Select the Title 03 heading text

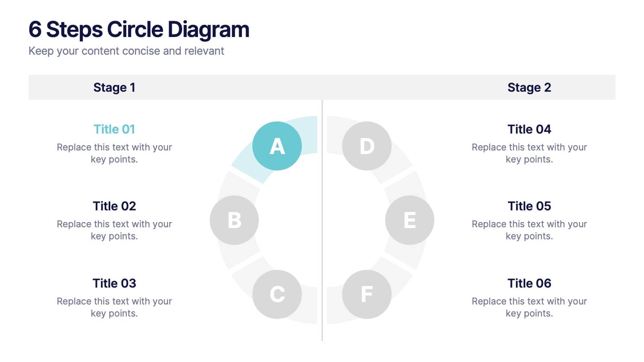click(x=114, y=283)
